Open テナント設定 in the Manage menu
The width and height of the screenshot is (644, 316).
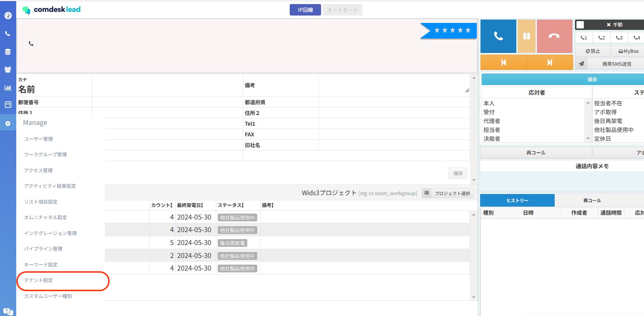38,281
